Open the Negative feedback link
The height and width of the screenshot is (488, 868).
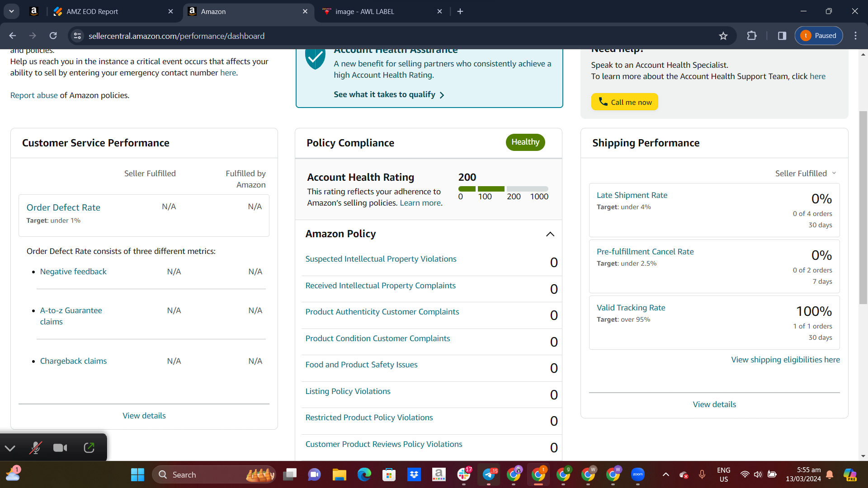tap(73, 272)
